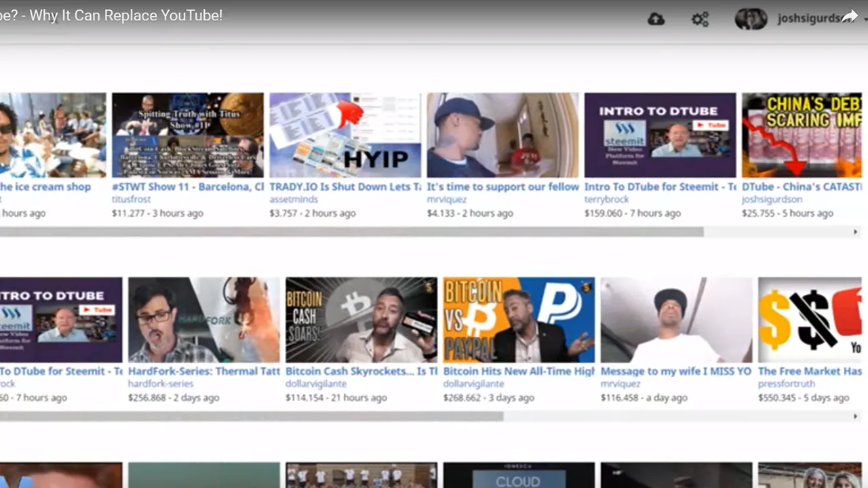Click 'Bitcoin Cash Skyrockets' title link
Screen dimensions: 868x488
[361, 371]
